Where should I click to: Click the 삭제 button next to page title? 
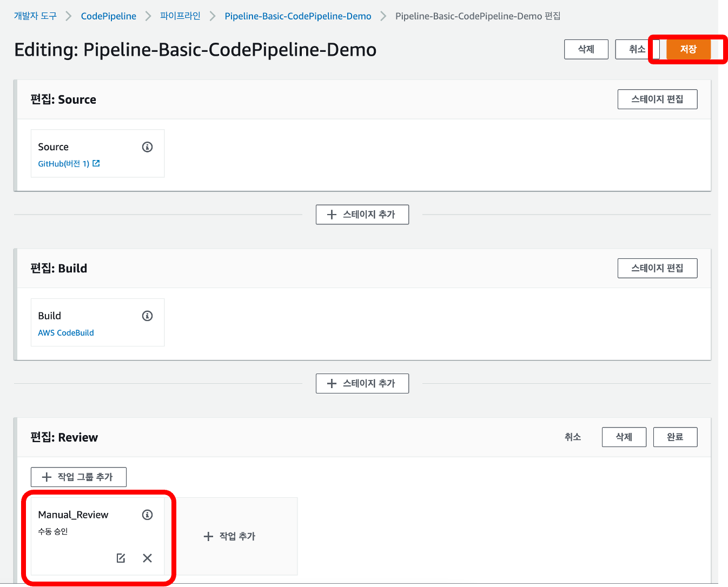[586, 49]
